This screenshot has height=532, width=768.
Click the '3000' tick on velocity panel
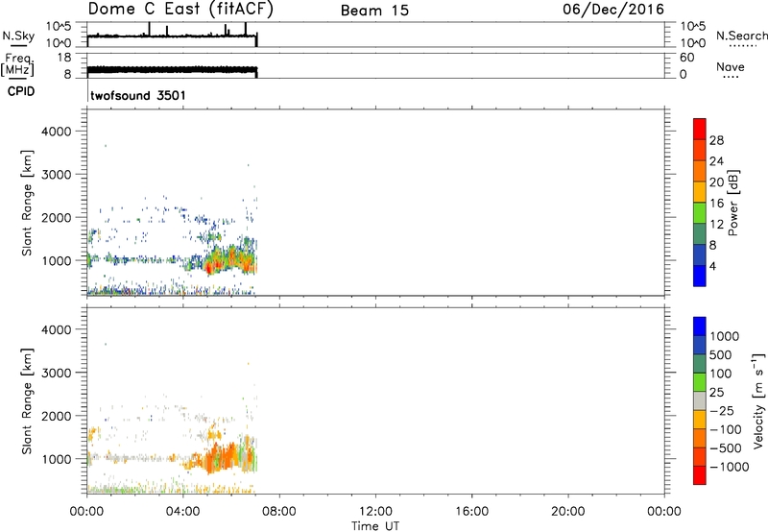[57, 373]
